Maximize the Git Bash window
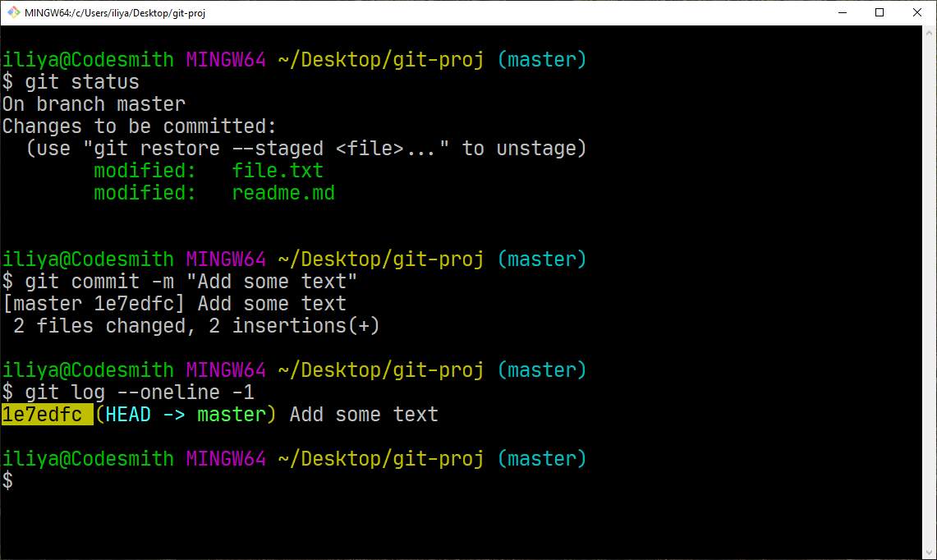Screen dimensions: 937x560 coord(880,12)
